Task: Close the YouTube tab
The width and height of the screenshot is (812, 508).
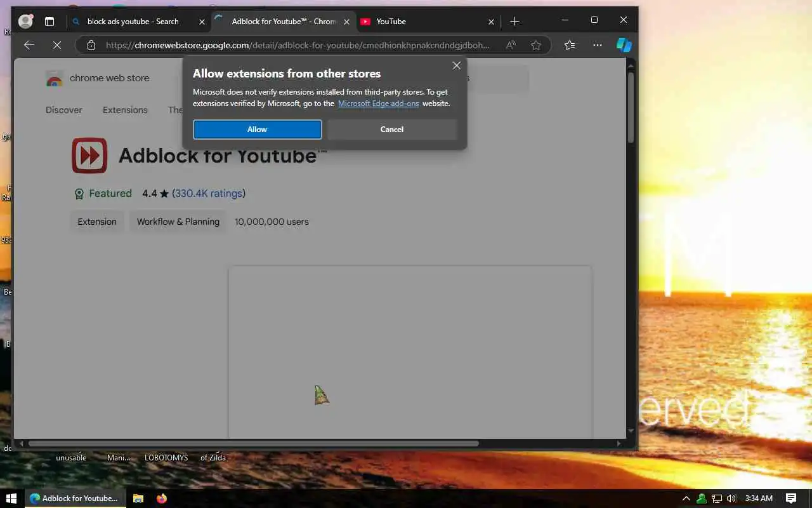Action: (x=491, y=22)
